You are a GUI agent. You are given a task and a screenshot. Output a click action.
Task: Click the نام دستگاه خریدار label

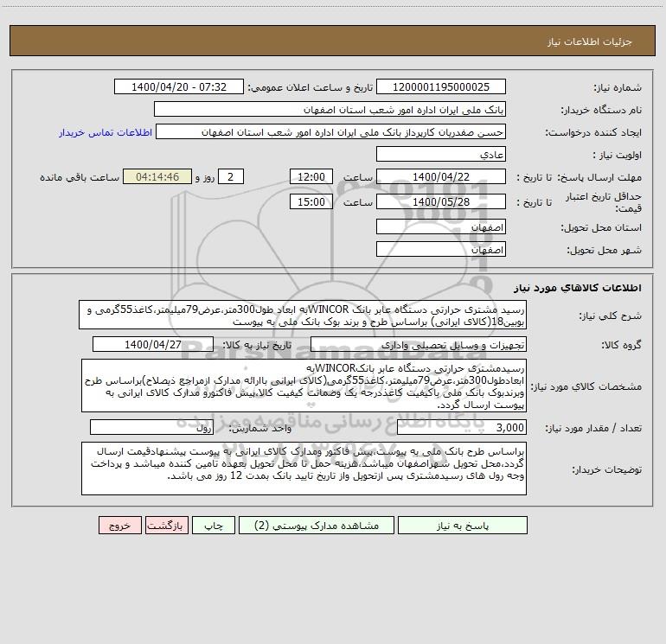point(601,111)
